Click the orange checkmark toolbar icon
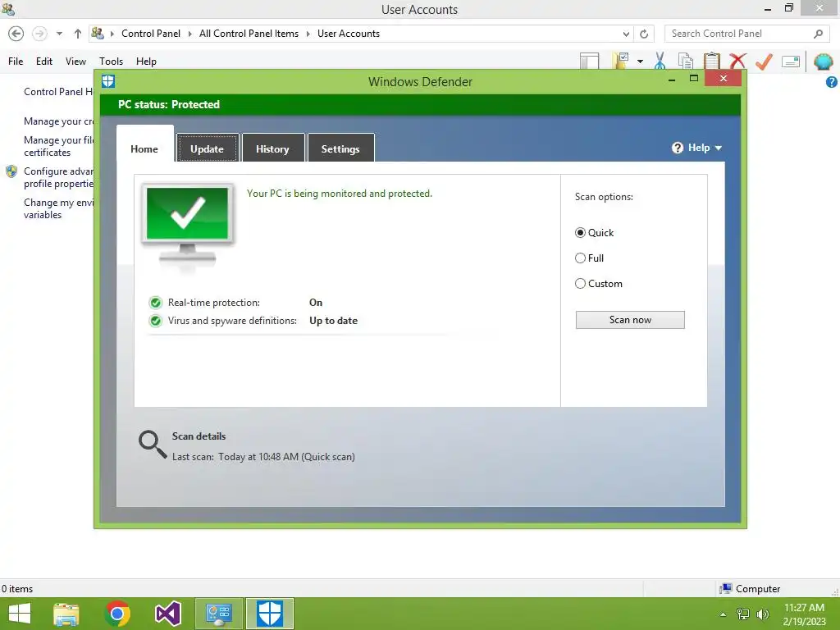 (x=764, y=61)
